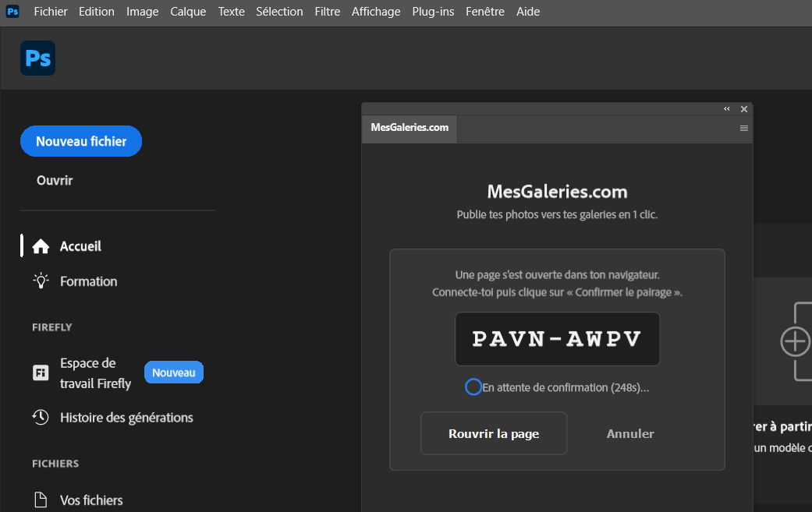Go to Accueil in the sidebar
This screenshot has height=512, width=812.
pos(80,246)
